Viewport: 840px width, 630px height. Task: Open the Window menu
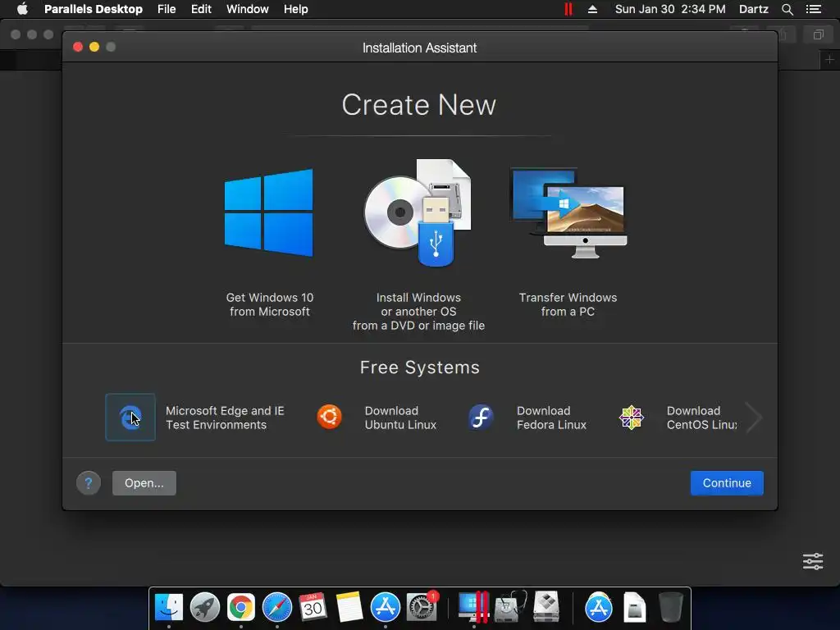[x=248, y=9]
